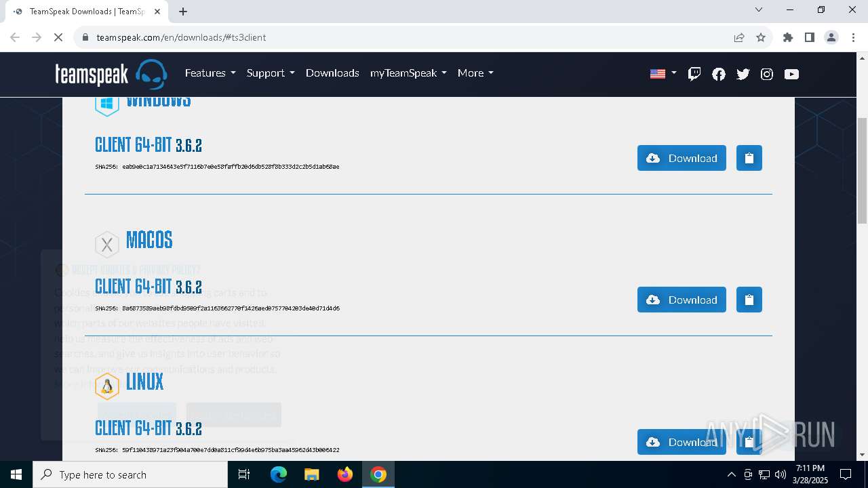This screenshot has width=868, height=488.
Task: Bookmark this page with the star icon
Action: pyautogui.click(x=761, y=37)
